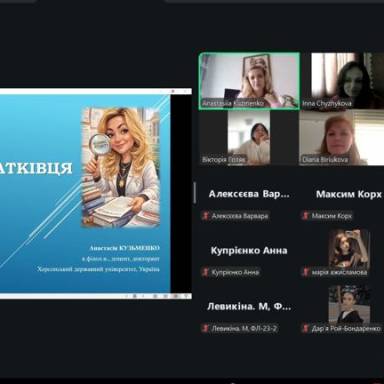Click the divider handle between slide and gallery
Viewport: 384px width, 384px height.
pos(195,193)
